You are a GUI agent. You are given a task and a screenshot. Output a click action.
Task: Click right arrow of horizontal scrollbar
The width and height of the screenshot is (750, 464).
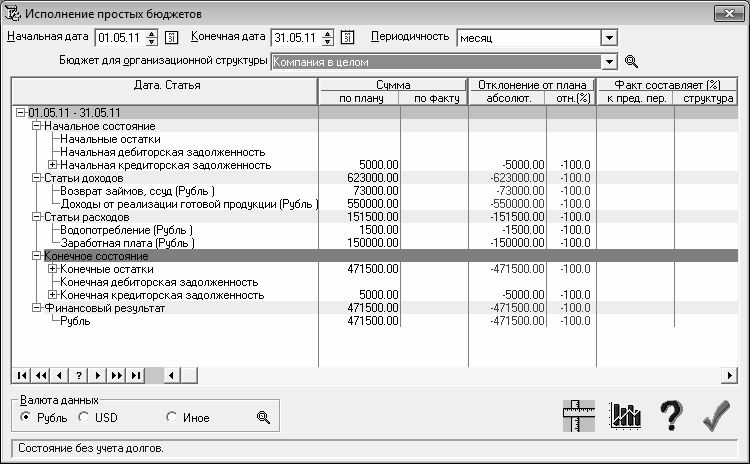click(730, 375)
